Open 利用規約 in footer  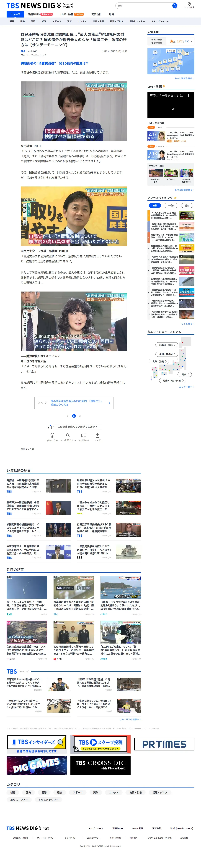[134, 838]
